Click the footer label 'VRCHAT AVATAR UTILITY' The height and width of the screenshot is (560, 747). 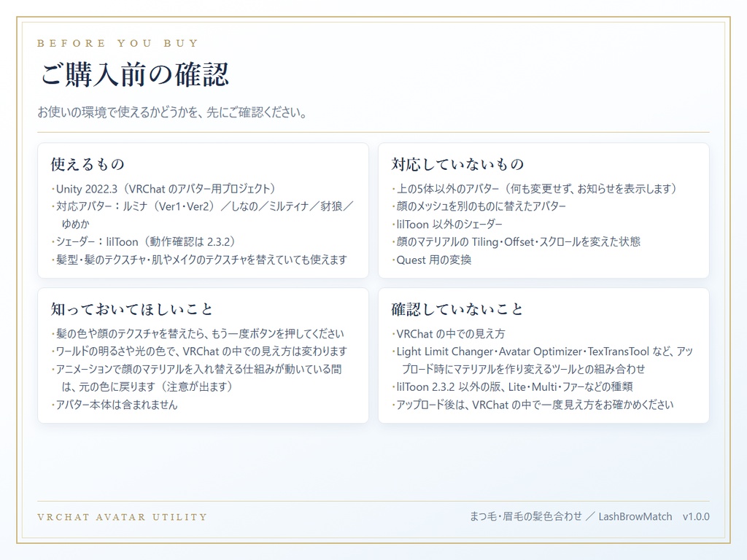coord(123,517)
